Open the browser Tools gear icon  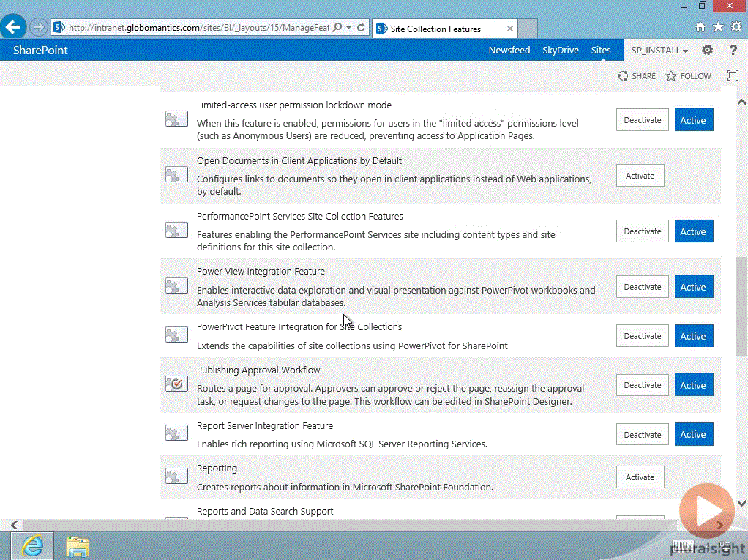(x=736, y=27)
